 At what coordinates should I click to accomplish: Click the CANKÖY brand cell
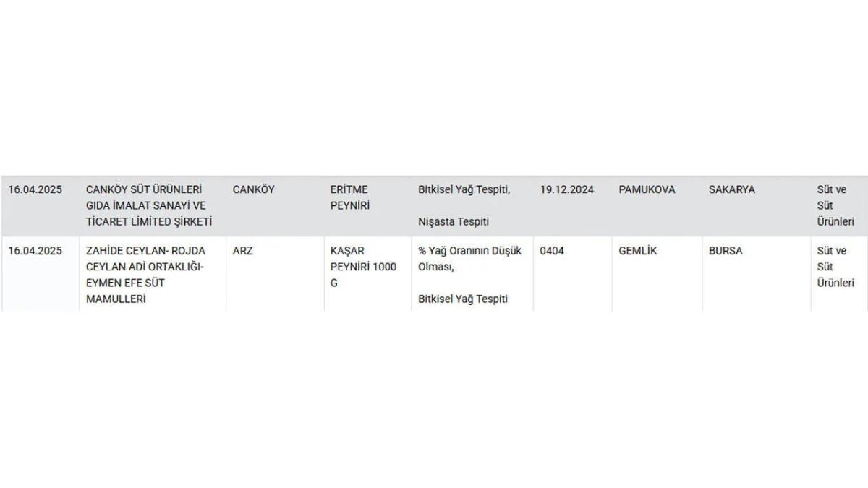[253, 189]
